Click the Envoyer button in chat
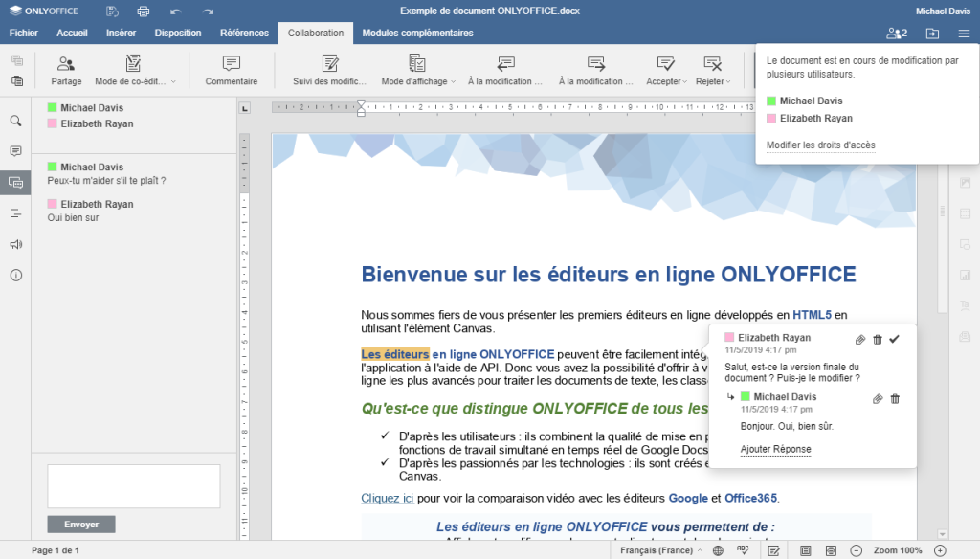Screen dimensions: 980x559 80,525
